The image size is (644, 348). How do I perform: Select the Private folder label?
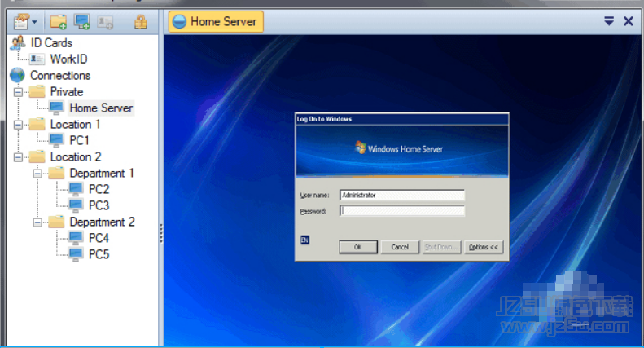pos(67,92)
